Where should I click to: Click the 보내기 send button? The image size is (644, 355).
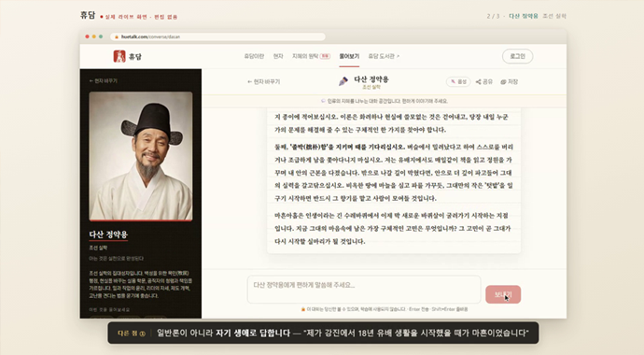point(503,294)
